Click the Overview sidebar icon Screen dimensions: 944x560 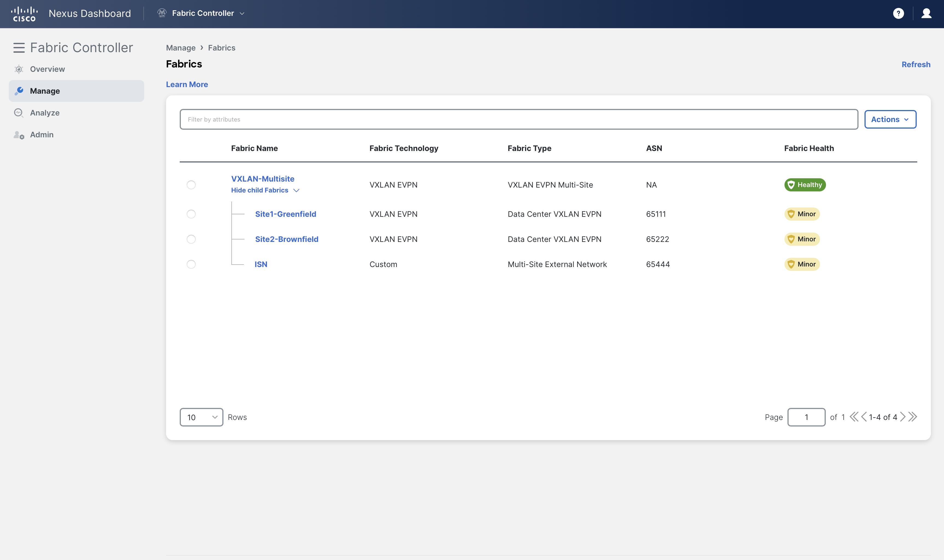tap(19, 69)
